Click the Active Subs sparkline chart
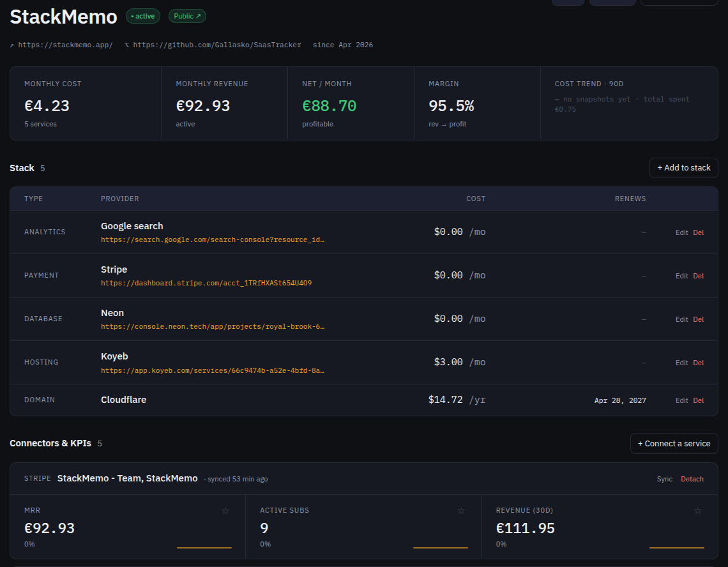 tap(441, 548)
